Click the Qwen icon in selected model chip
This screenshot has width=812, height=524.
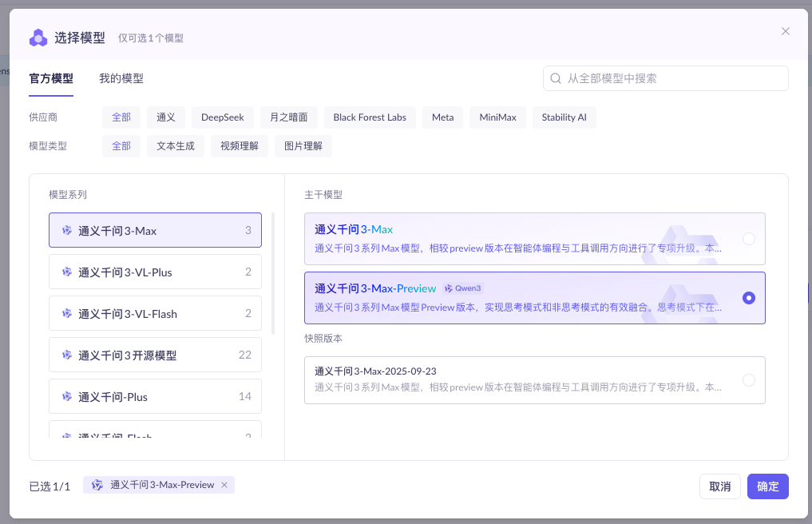(x=97, y=485)
